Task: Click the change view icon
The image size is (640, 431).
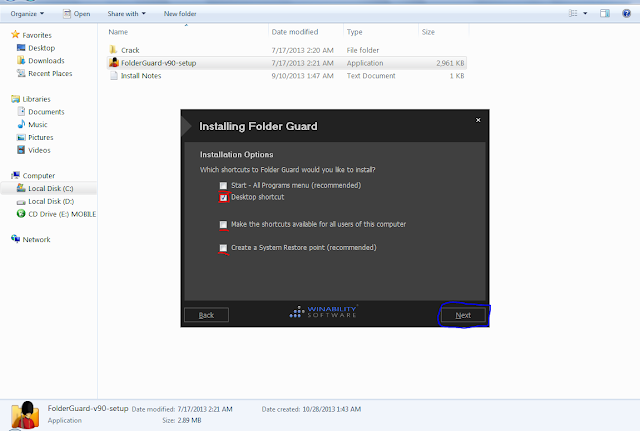Action: (573, 13)
